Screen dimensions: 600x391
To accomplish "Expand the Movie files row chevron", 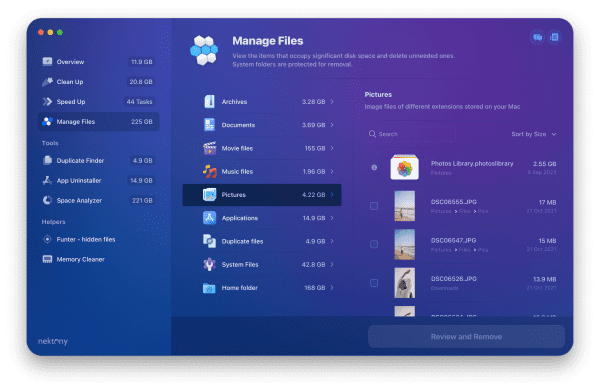I will click(x=332, y=148).
